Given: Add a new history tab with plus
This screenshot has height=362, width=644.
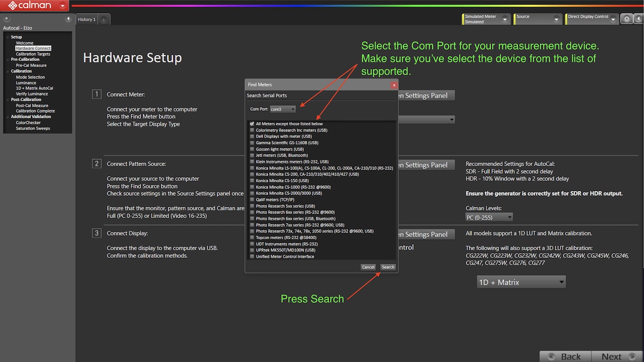Looking at the screenshot, I should point(104,20).
